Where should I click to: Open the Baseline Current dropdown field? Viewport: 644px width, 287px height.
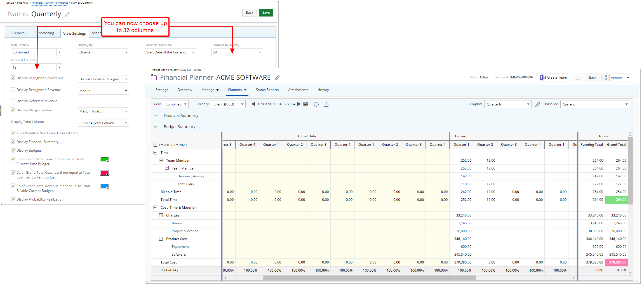(x=595, y=104)
